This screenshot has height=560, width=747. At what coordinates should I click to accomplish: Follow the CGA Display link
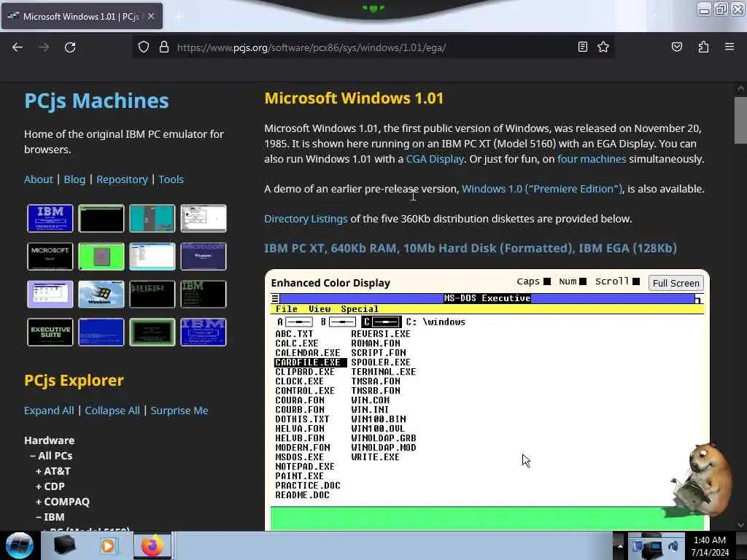(x=435, y=159)
